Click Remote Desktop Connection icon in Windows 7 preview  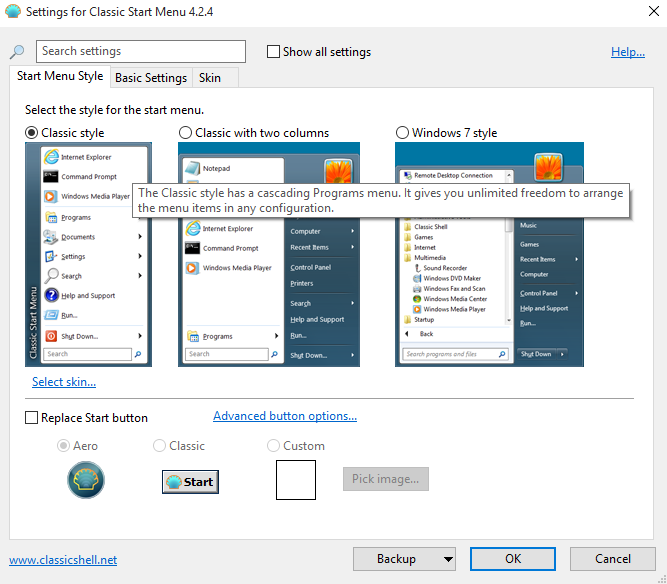point(408,175)
